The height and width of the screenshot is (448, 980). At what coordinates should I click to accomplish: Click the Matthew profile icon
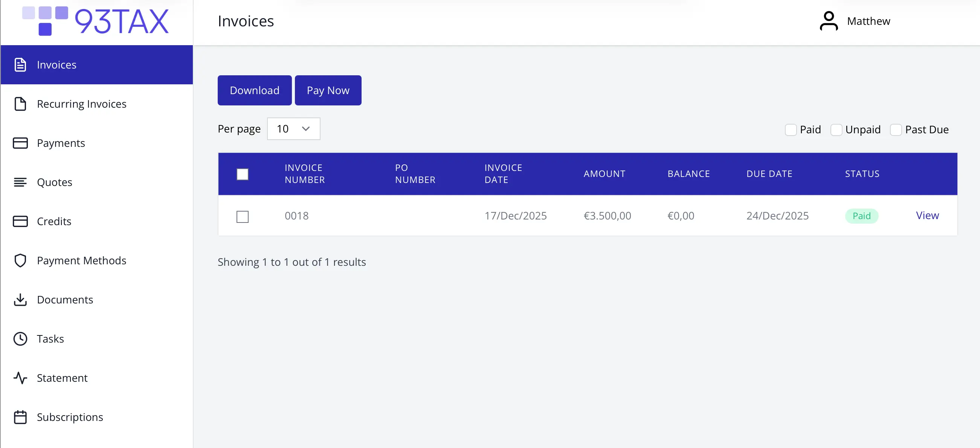pyautogui.click(x=829, y=21)
